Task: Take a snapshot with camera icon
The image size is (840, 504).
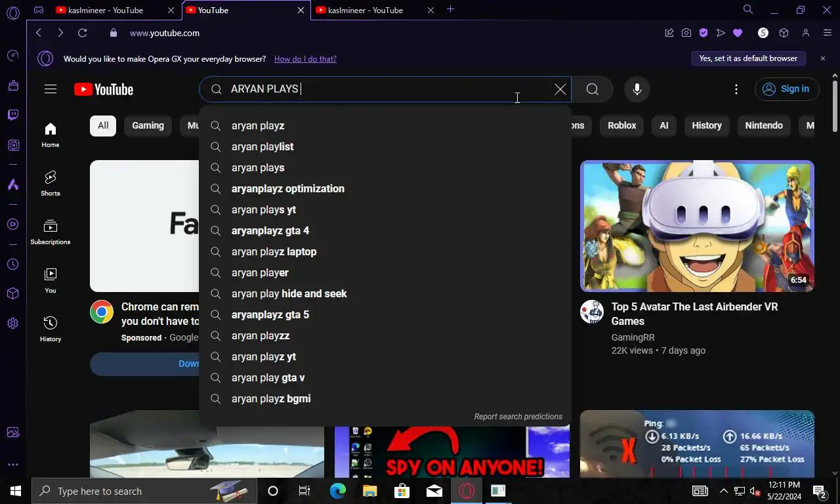Action: (686, 33)
